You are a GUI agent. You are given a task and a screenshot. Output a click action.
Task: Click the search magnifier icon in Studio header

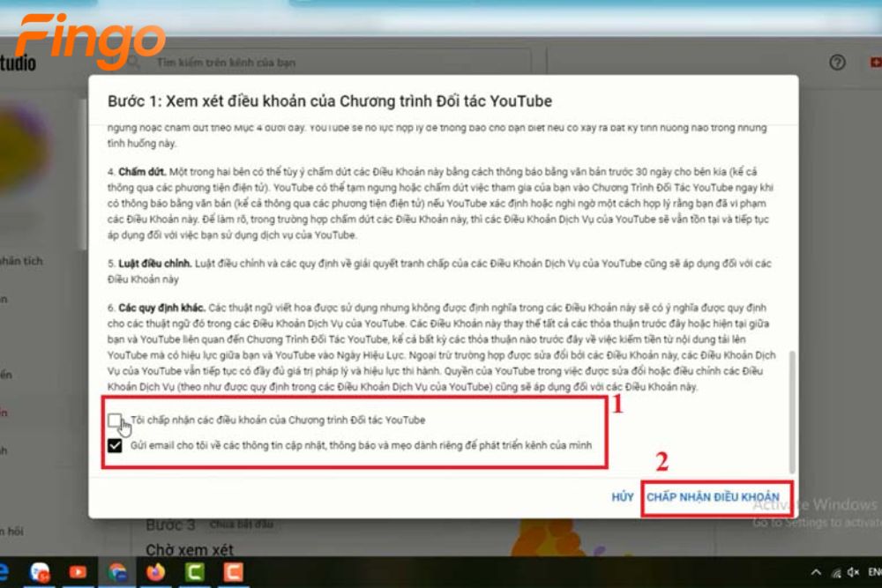(134, 63)
